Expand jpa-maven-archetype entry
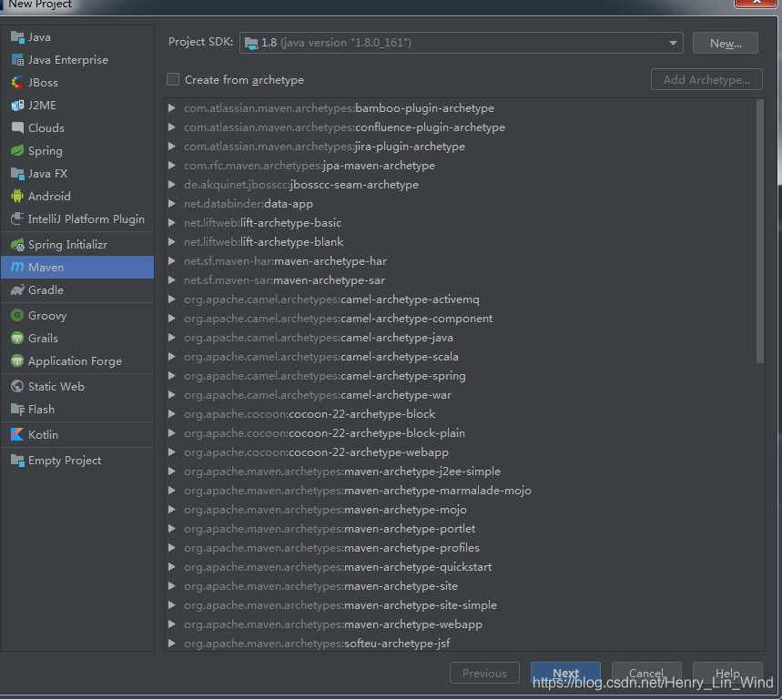Image resolution: width=782 pixels, height=700 pixels. pos(171,165)
